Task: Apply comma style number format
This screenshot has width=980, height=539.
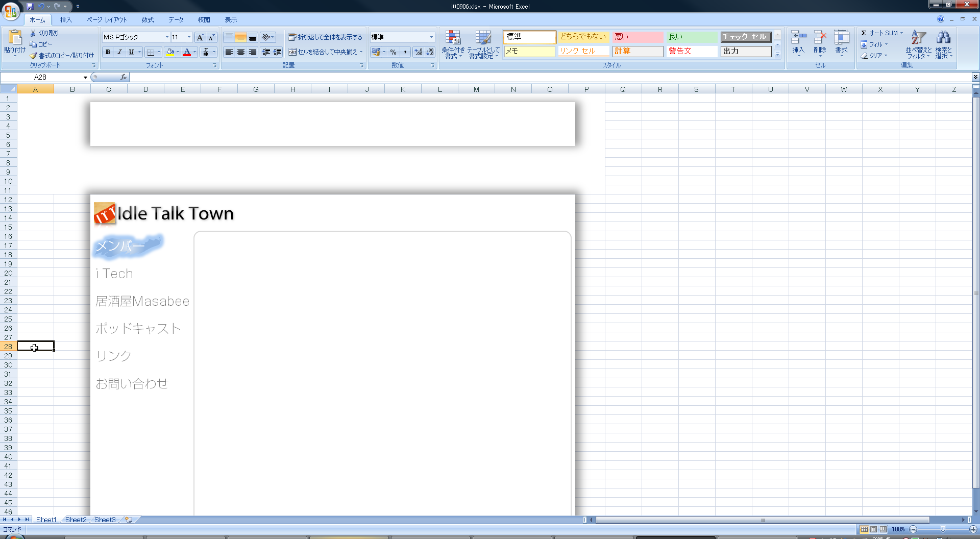Action: pos(405,52)
